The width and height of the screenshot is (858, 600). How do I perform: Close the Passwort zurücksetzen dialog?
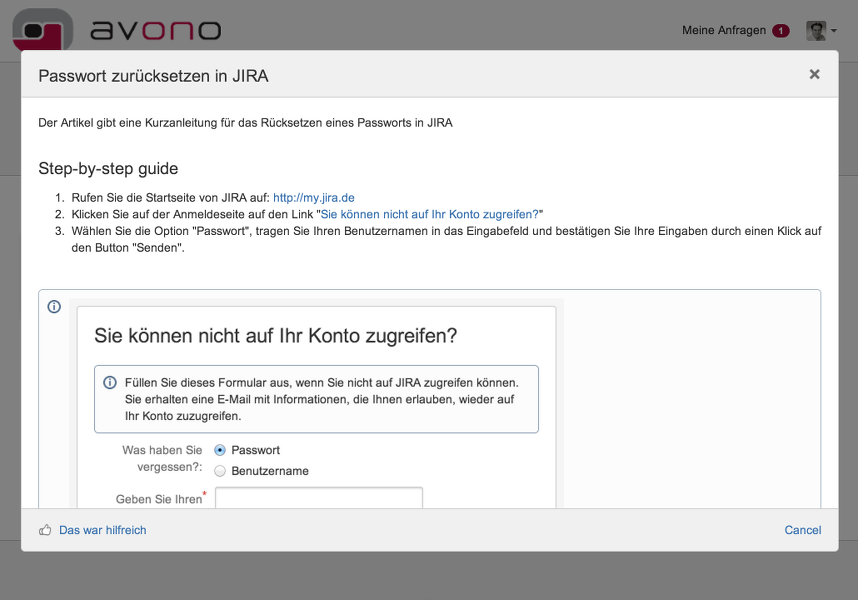(814, 74)
